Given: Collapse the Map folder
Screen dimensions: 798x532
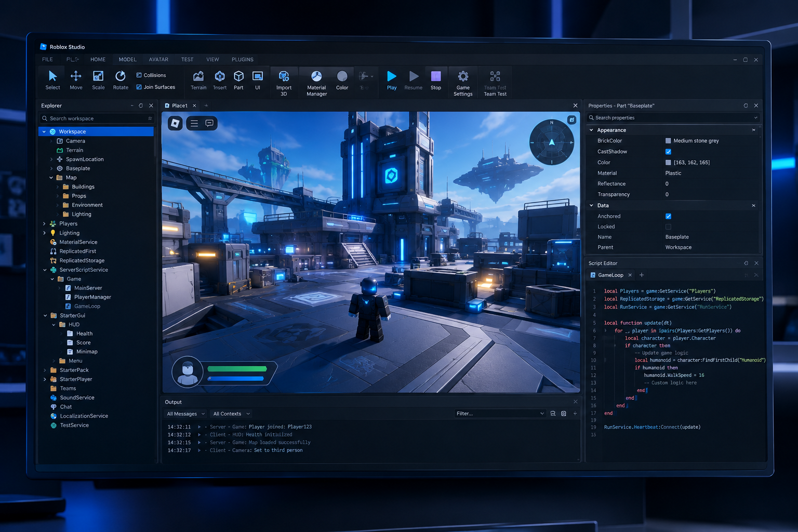Looking at the screenshot, I should (51, 178).
